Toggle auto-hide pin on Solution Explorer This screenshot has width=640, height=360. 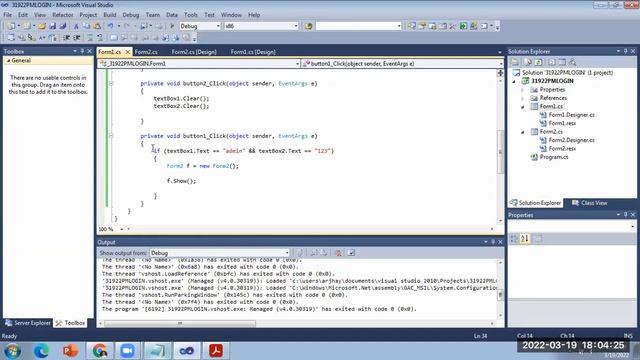625,51
